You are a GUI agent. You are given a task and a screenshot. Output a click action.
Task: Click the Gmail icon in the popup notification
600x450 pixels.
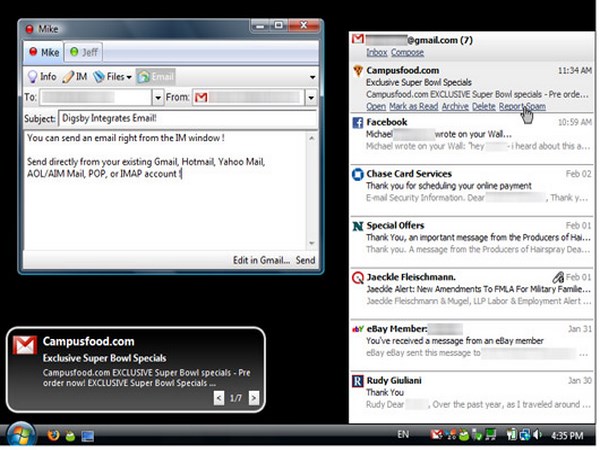(24, 346)
